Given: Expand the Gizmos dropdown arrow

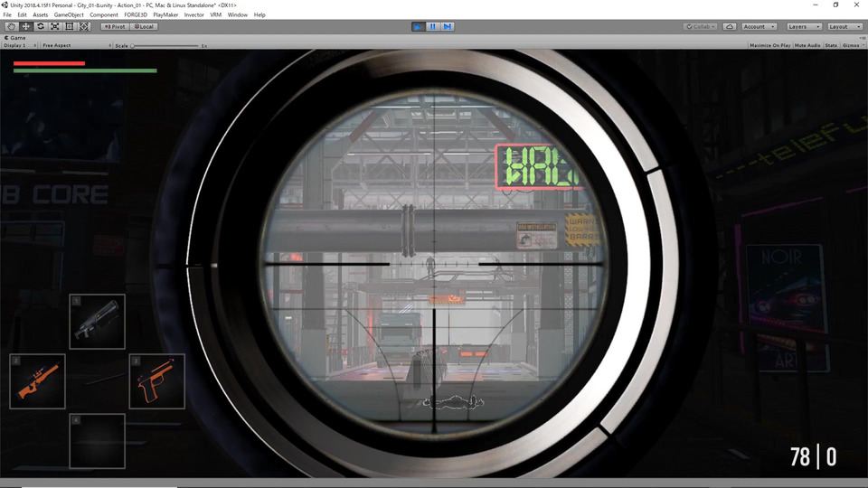Looking at the screenshot, I should click(x=863, y=45).
